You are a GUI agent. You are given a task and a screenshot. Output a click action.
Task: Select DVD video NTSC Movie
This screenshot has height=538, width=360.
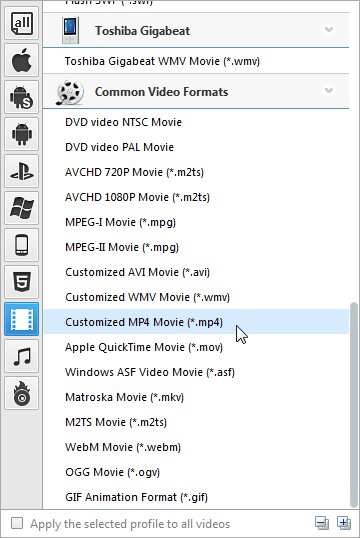(x=196, y=122)
